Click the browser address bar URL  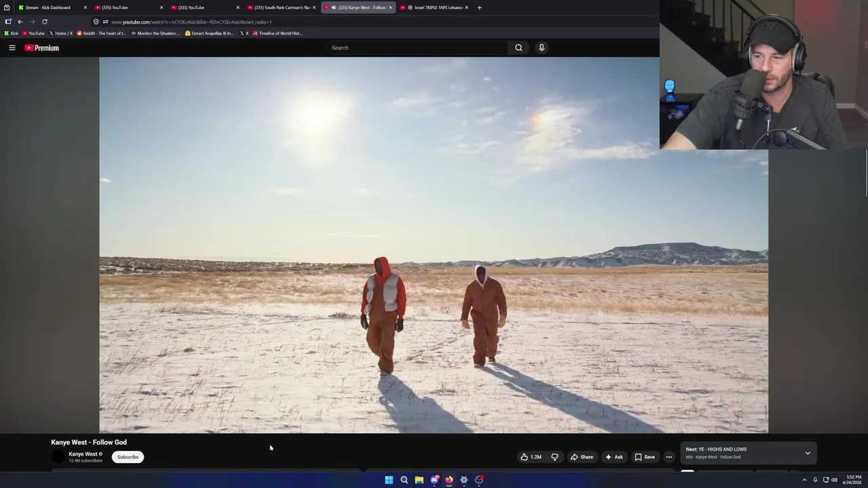[191, 22]
